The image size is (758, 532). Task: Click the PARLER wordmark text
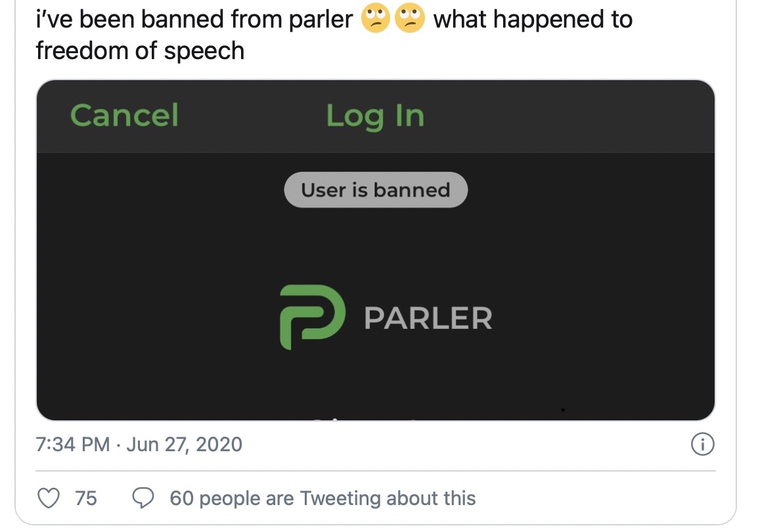[x=428, y=319]
